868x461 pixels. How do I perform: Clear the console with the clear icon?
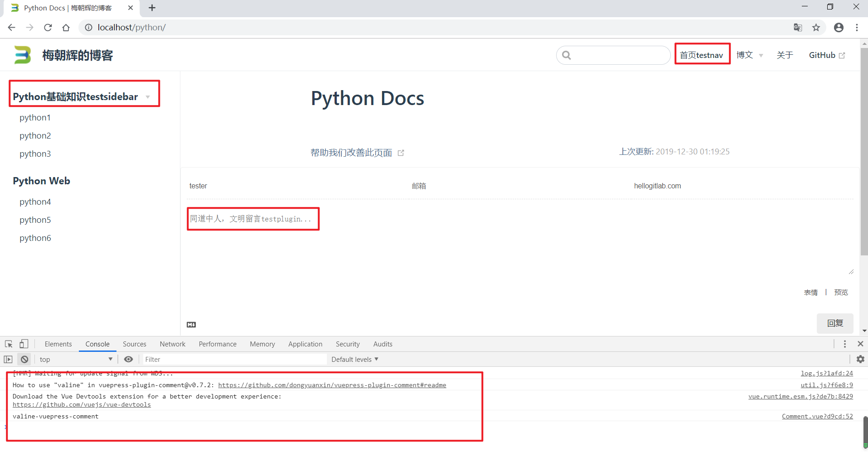(x=24, y=360)
